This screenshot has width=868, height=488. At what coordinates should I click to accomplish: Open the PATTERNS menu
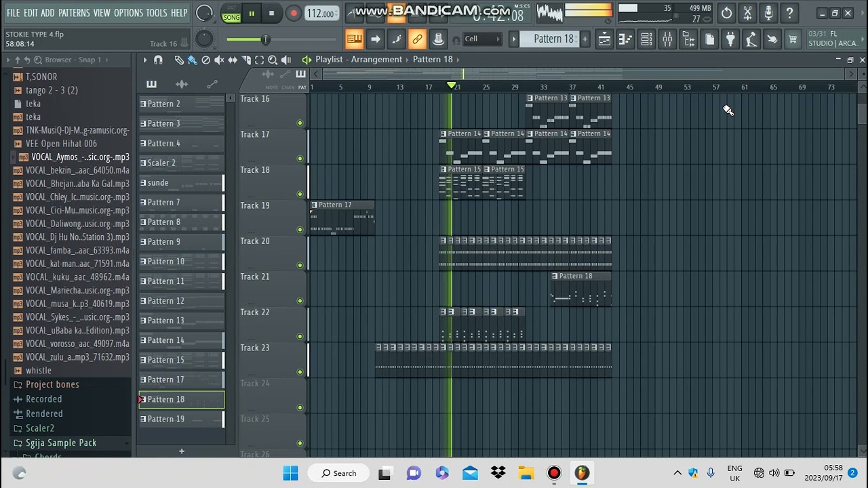coord(74,13)
